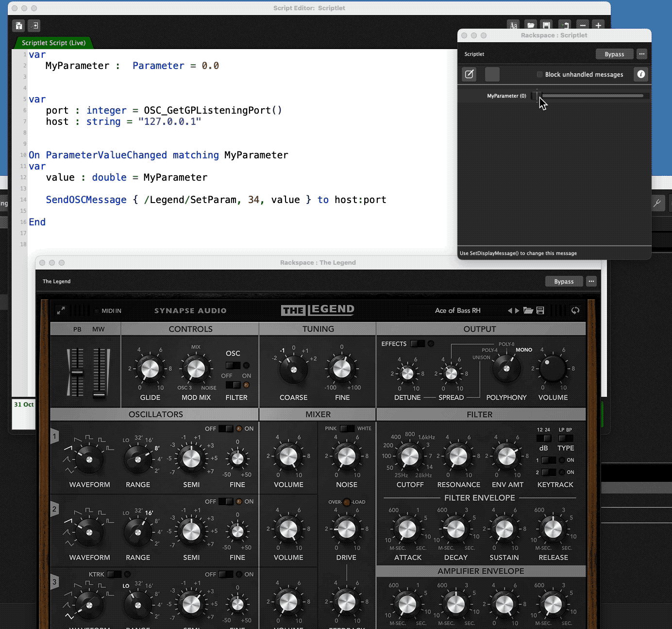The width and height of the screenshot is (672, 629).
Task: Flip the PINK/WHITE noise switch
Action: 347,428
